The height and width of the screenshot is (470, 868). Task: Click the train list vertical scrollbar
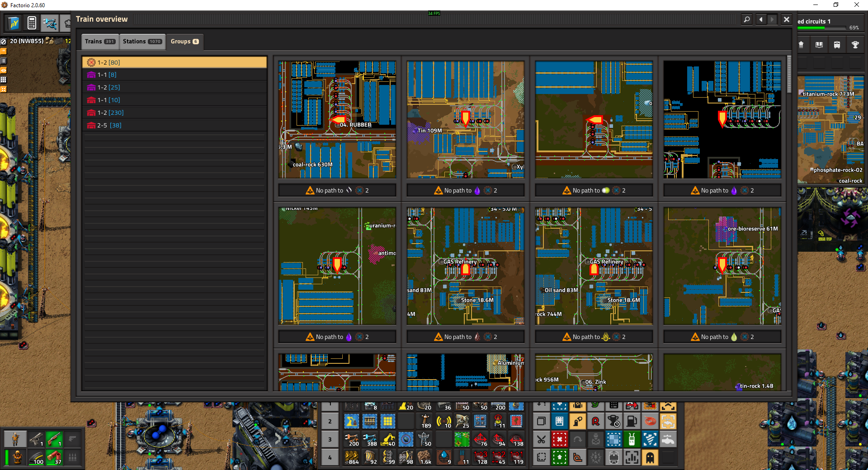point(789,75)
